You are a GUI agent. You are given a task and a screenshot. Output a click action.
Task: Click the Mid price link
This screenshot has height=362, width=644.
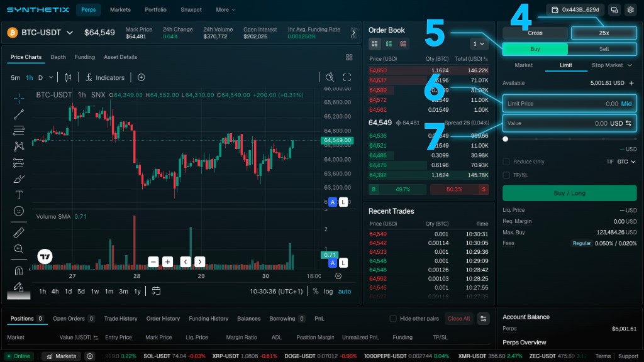[626, 104]
